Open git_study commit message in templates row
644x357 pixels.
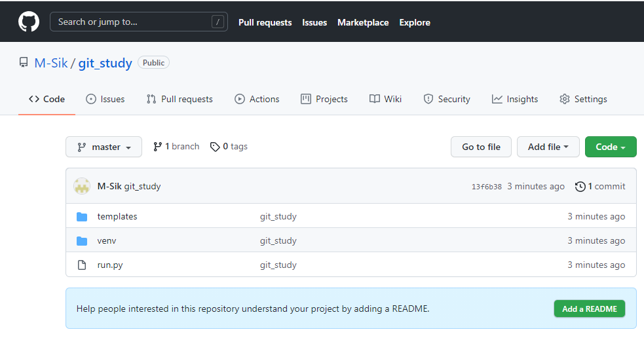coord(278,217)
